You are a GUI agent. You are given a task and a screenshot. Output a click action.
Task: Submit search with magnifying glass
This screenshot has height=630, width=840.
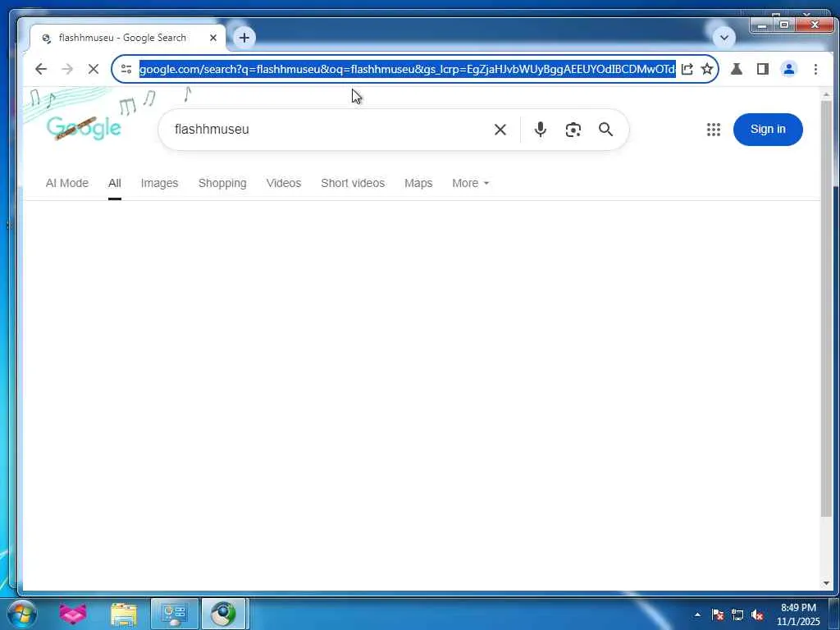[x=606, y=130]
